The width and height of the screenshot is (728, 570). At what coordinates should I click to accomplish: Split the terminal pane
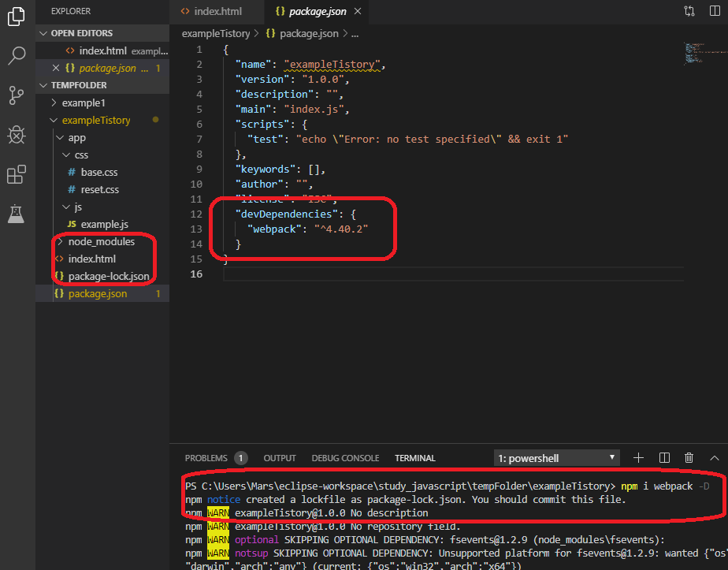coord(664,458)
